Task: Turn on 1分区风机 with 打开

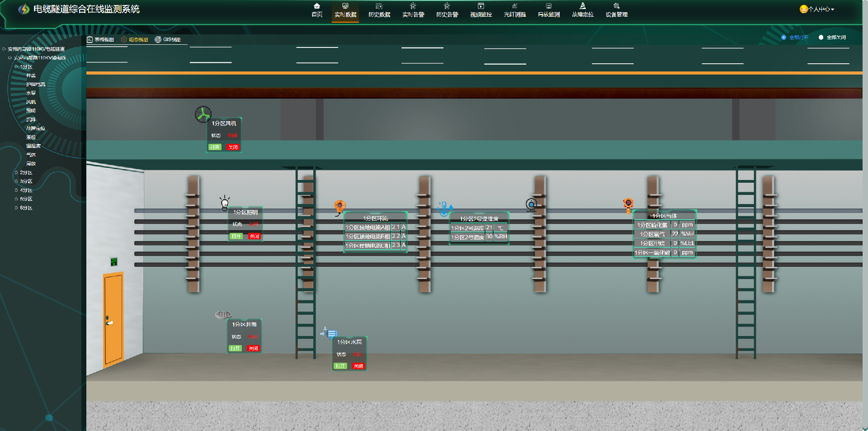Action: (215, 147)
